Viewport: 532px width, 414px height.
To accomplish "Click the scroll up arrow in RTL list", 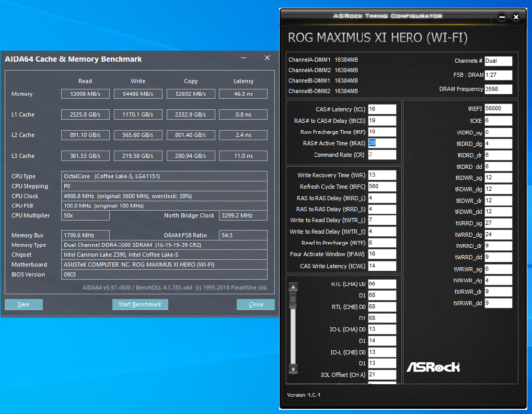I will [x=293, y=287].
